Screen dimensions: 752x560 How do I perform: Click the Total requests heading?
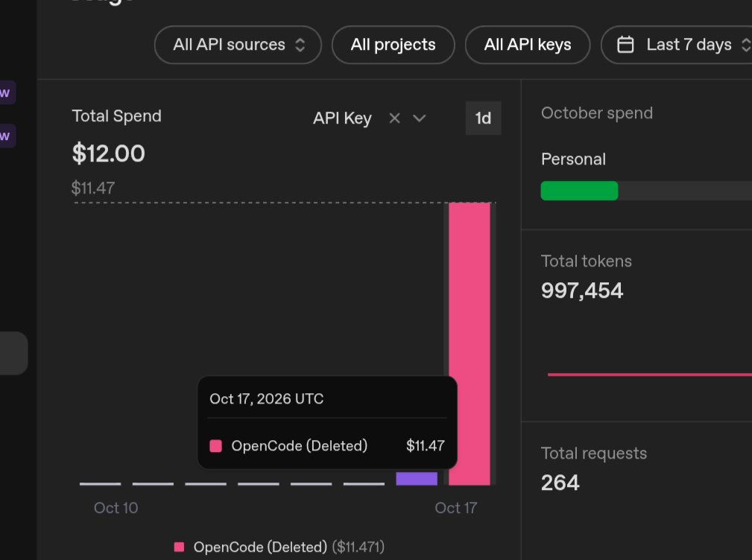coord(594,454)
